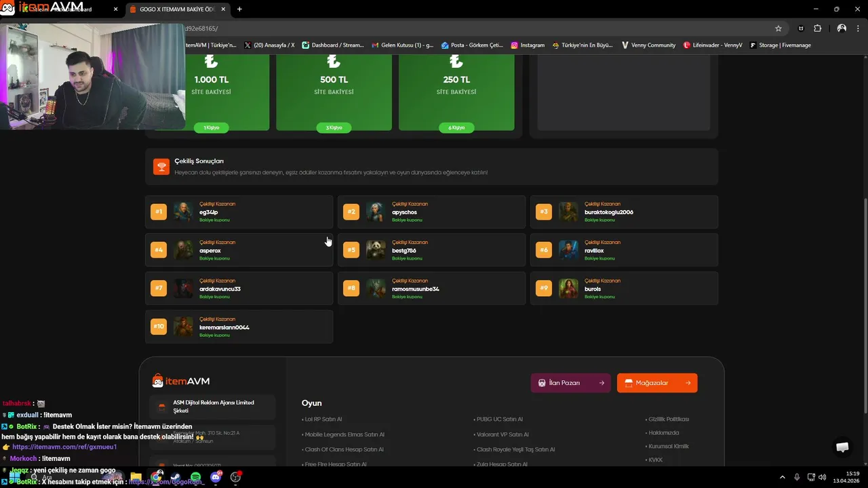Open the Lifeinvader - VennyV bookmark
Viewport: 868px width, 488px height.
pos(713,45)
